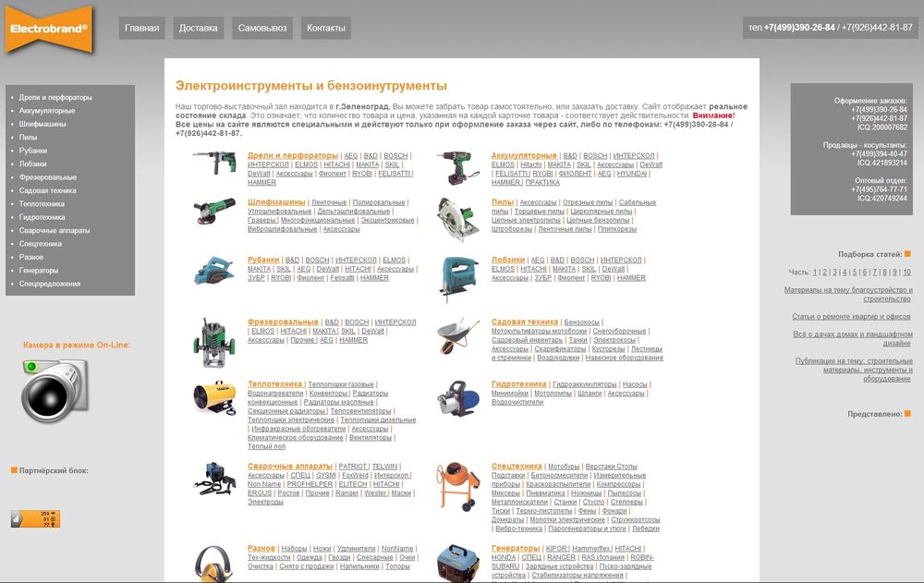Open the On-Line webcam icon

coord(55,390)
